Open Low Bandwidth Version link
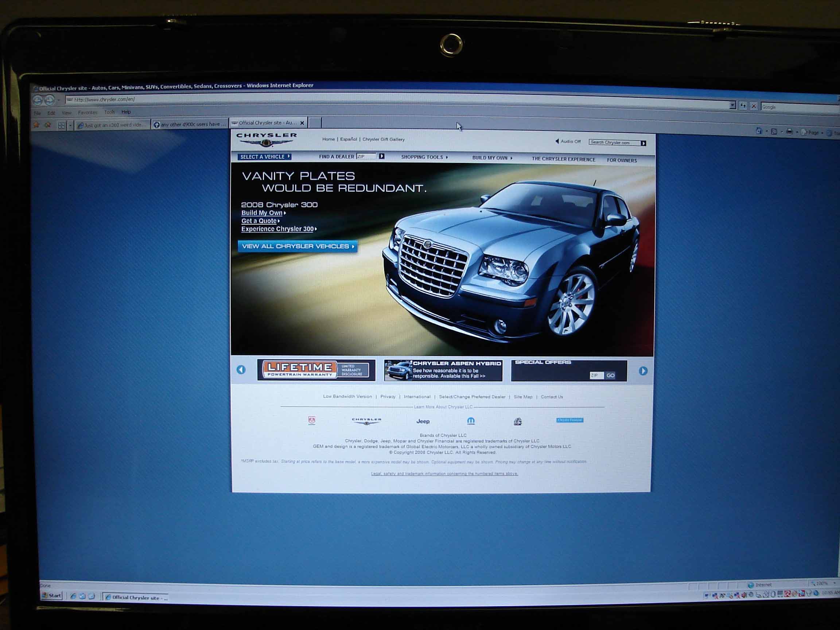 point(347,396)
